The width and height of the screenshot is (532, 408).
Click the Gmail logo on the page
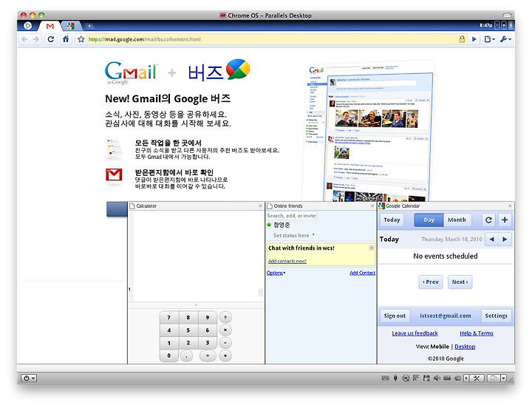click(x=131, y=72)
